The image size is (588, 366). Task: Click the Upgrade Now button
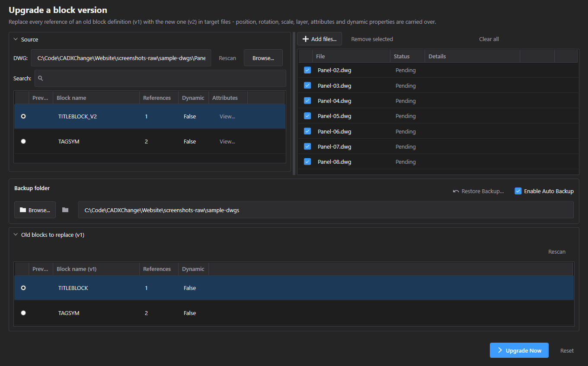coord(519,350)
